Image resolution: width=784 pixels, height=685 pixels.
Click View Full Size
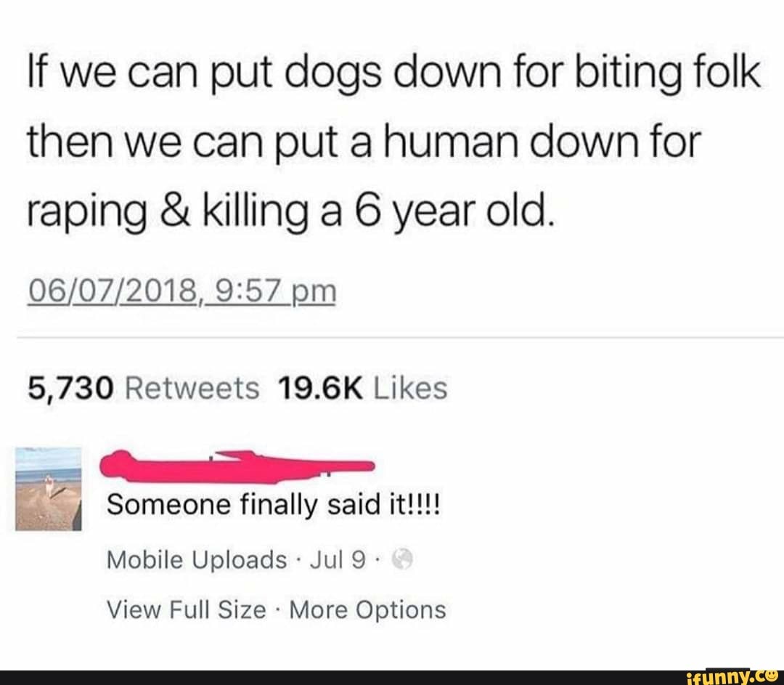pyautogui.click(x=186, y=609)
